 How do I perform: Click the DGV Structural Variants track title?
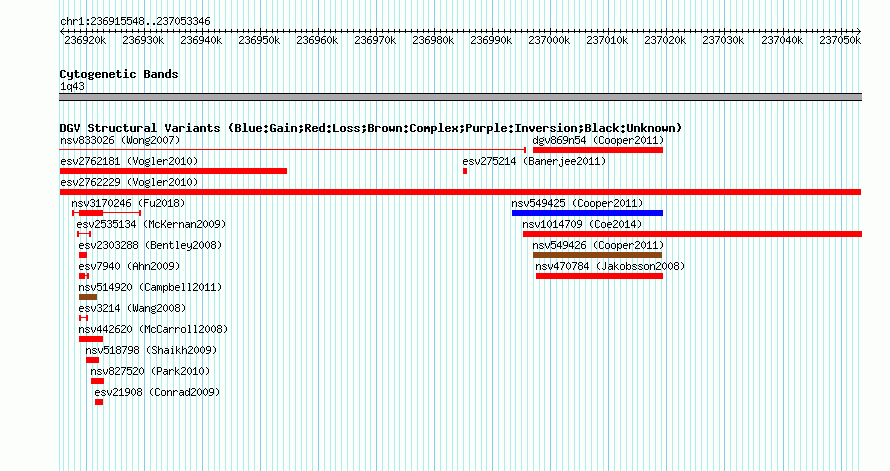(x=371, y=128)
